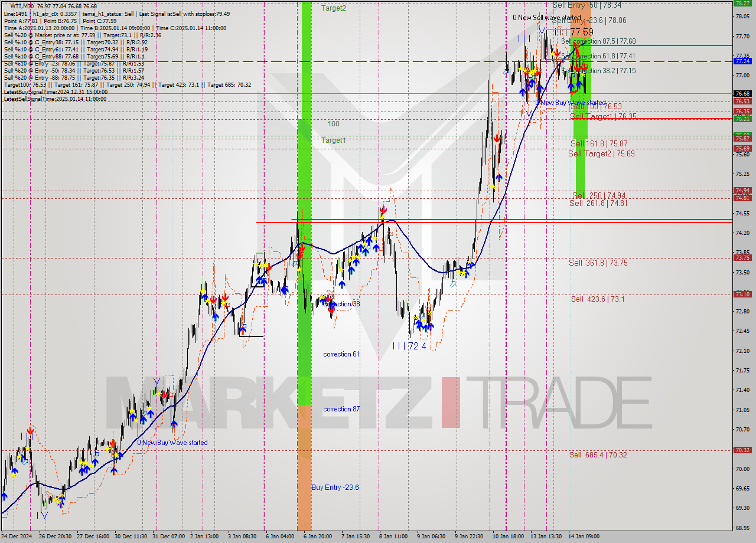The image size is (756, 543).
Task: Click the red 70.32 price tag
Action: (742, 450)
